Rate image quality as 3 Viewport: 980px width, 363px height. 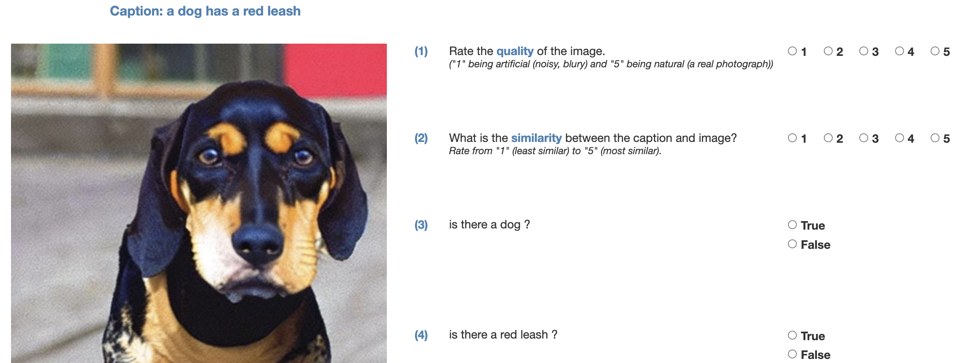point(863,51)
